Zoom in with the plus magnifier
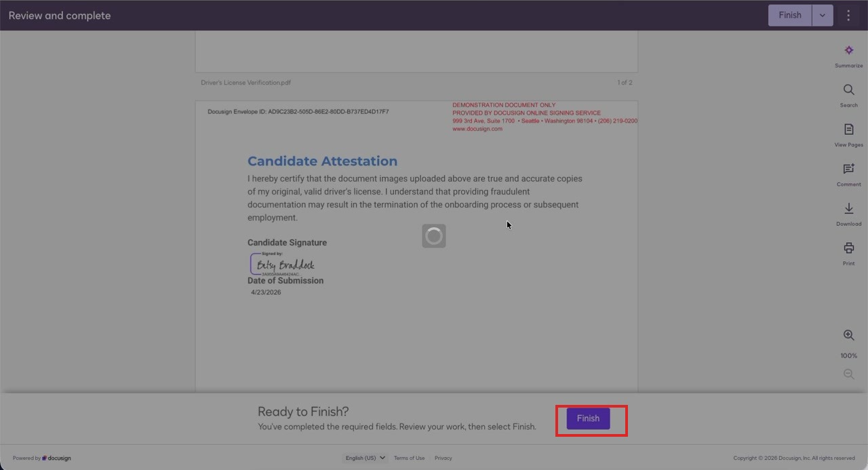 tap(848, 335)
